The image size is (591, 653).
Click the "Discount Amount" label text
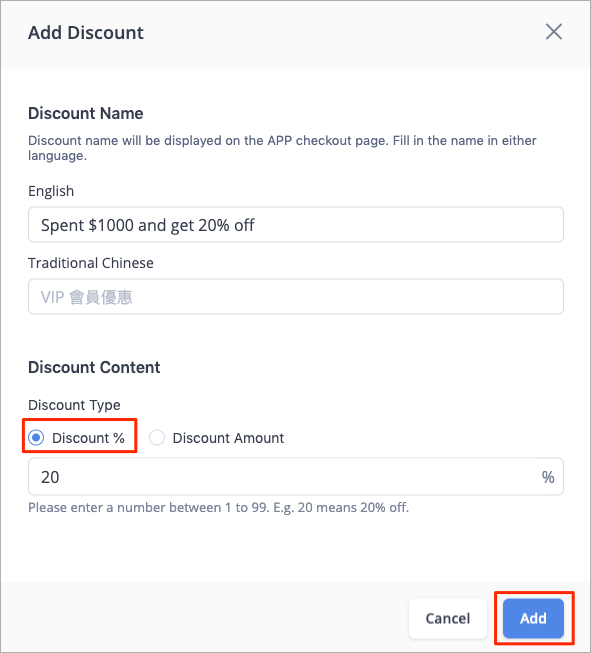tap(228, 438)
